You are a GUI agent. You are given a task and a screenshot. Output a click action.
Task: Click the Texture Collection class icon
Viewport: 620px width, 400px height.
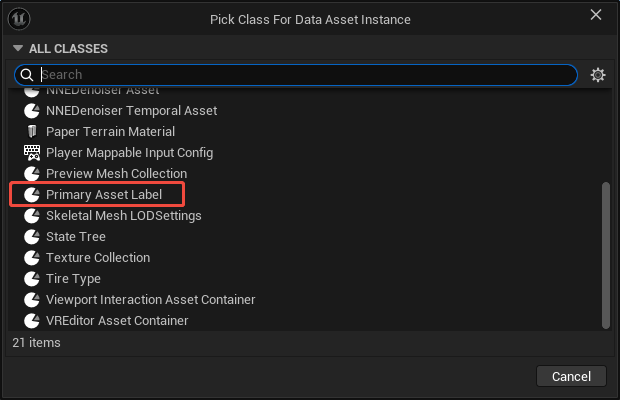[x=31, y=258]
